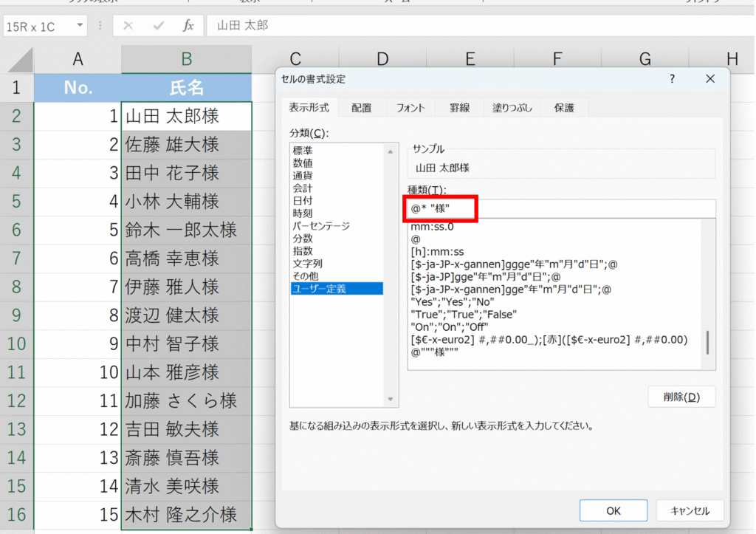Open the 塗りつぶし tab
This screenshot has width=756, height=534.
point(513,108)
